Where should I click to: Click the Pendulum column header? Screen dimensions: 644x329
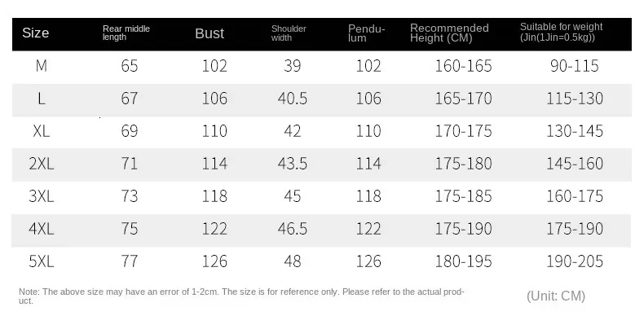(363, 33)
